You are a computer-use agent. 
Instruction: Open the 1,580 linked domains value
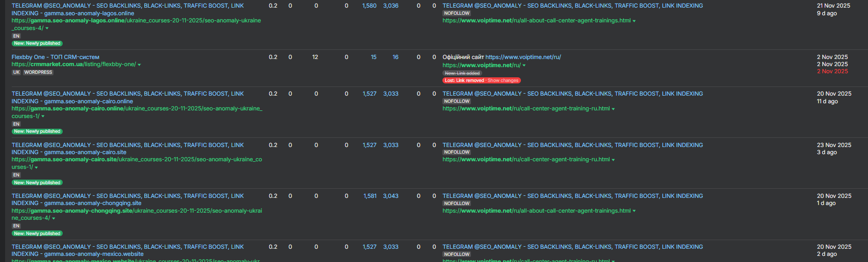point(370,6)
